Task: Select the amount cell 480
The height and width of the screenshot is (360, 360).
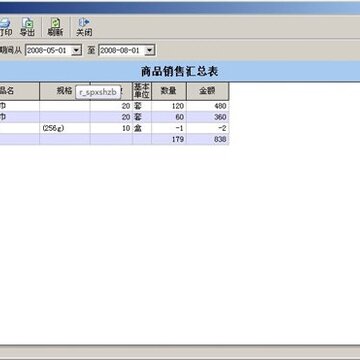Action: coord(208,106)
